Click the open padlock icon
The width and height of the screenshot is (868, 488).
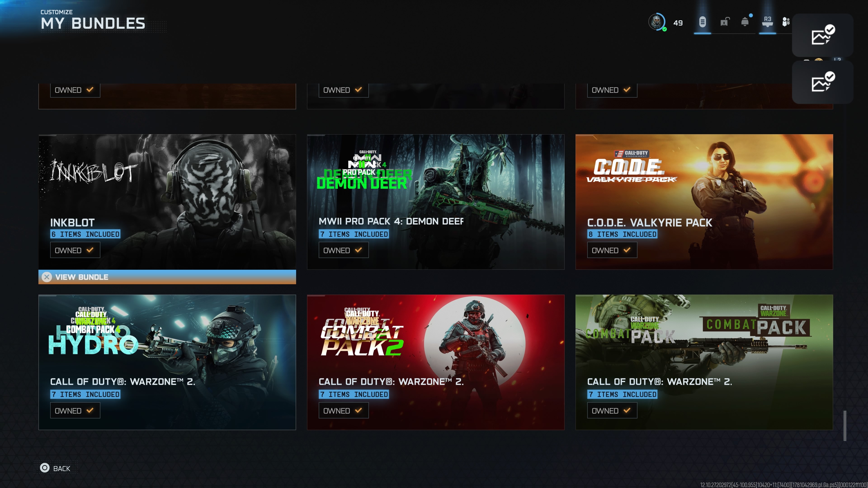[x=724, y=22]
